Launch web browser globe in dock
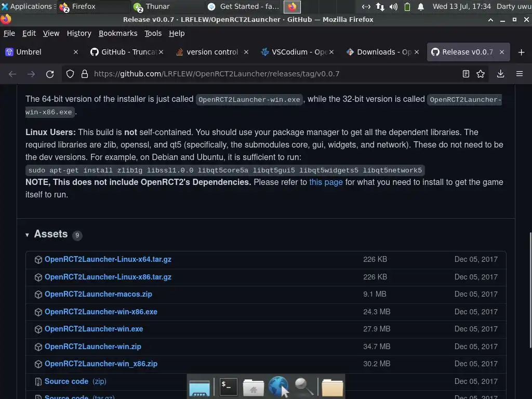The width and height of the screenshot is (532, 399). click(278, 387)
